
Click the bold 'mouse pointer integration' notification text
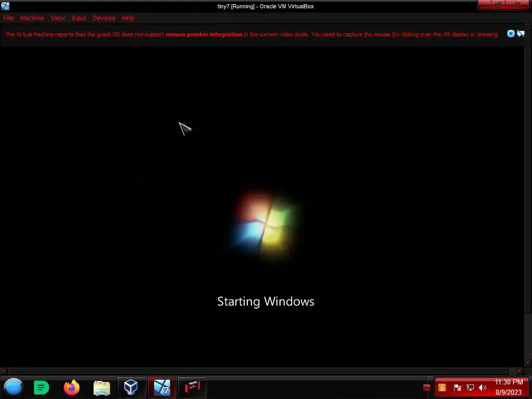tap(204, 34)
